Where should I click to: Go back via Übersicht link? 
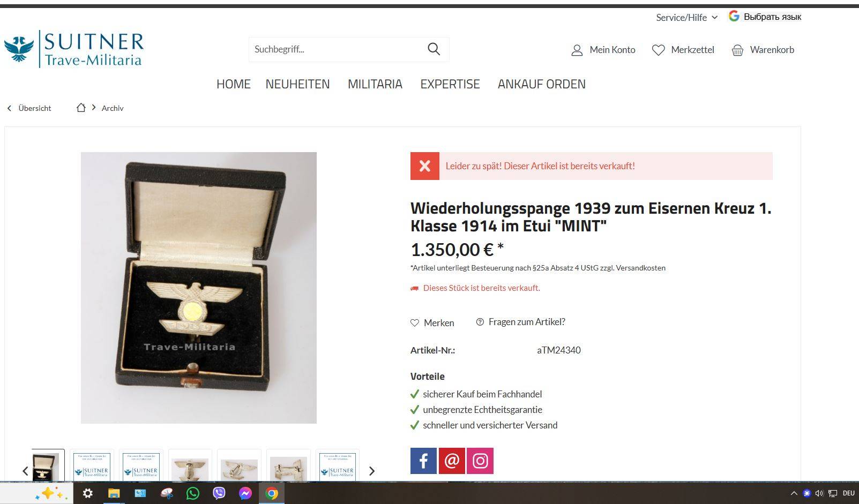29,108
